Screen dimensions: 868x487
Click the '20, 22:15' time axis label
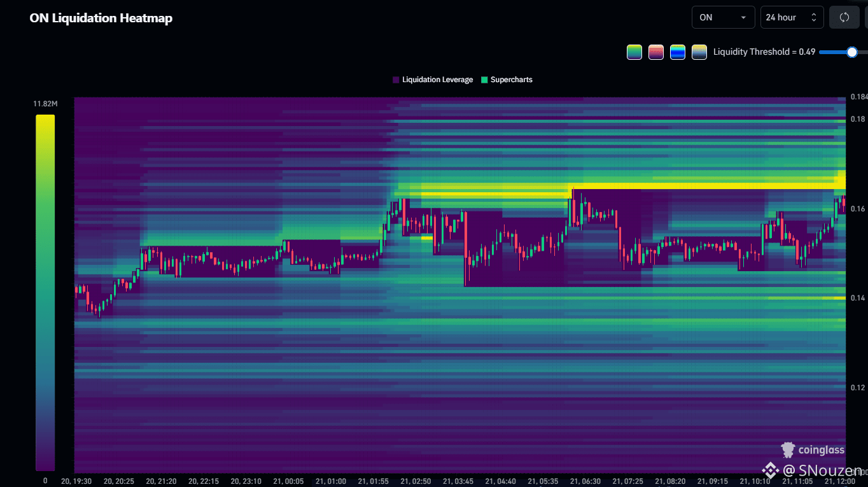[x=204, y=481]
